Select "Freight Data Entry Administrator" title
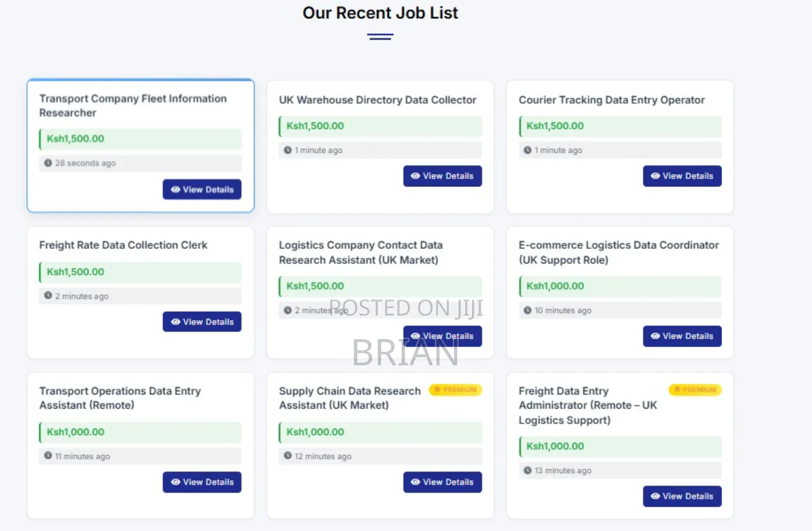This screenshot has width=812, height=531. tap(588, 406)
